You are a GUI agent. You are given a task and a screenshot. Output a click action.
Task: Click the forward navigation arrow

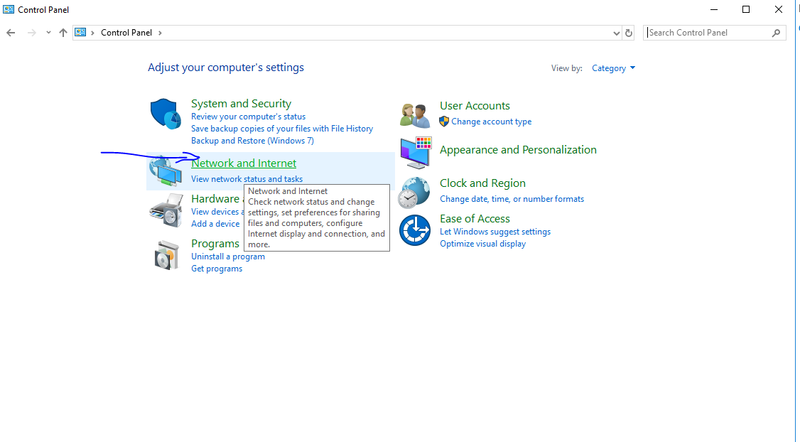(32, 33)
